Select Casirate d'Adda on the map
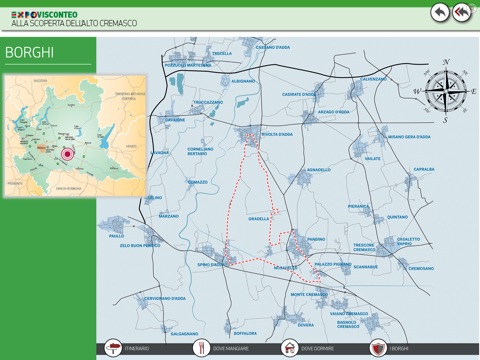This screenshot has height=360, width=480. [299, 95]
